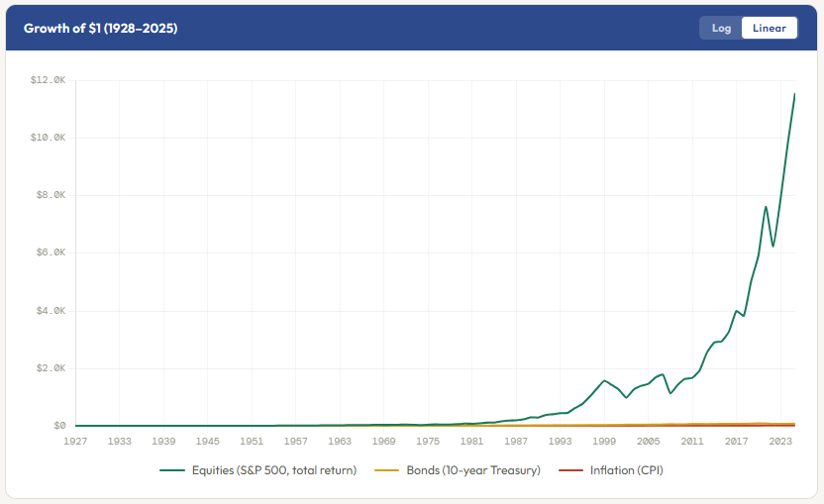
Task: Click the green Equities legend line swatch
Action: (x=172, y=470)
